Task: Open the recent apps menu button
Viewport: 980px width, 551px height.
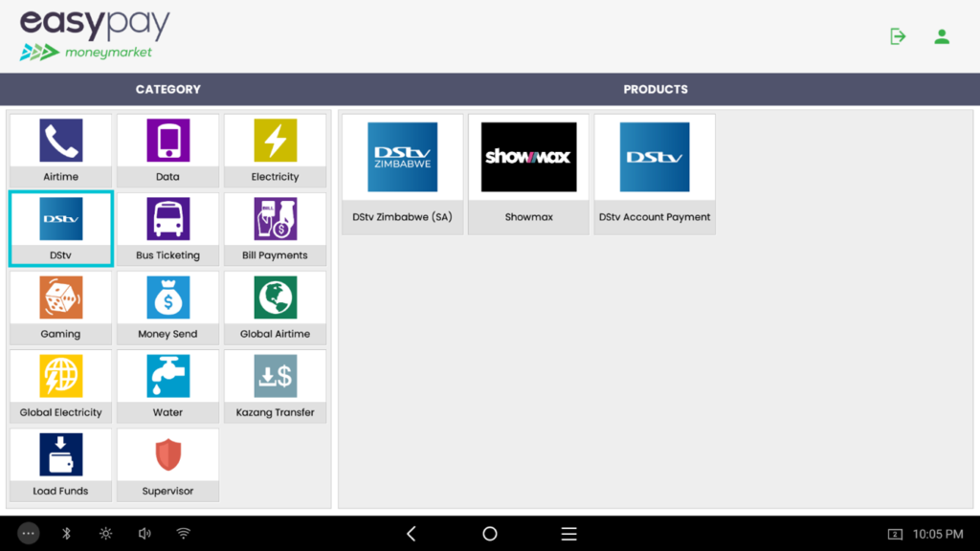Action: pyautogui.click(x=568, y=534)
